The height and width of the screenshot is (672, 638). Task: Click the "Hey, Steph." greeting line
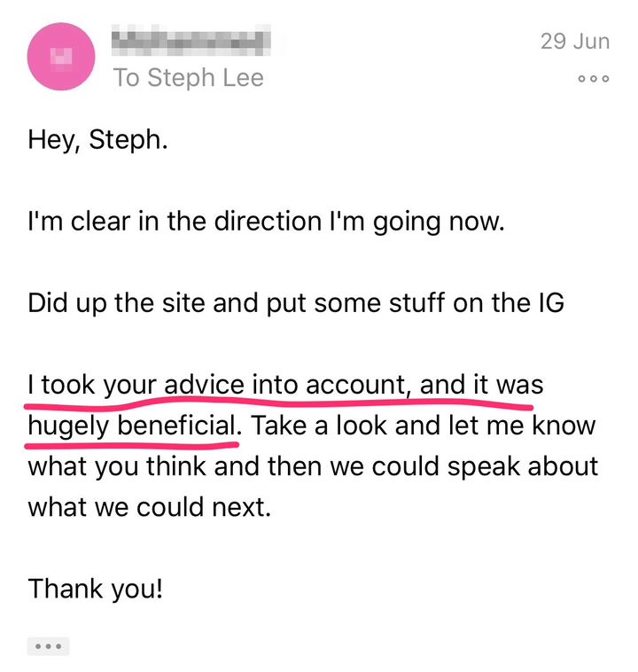click(97, 139)
